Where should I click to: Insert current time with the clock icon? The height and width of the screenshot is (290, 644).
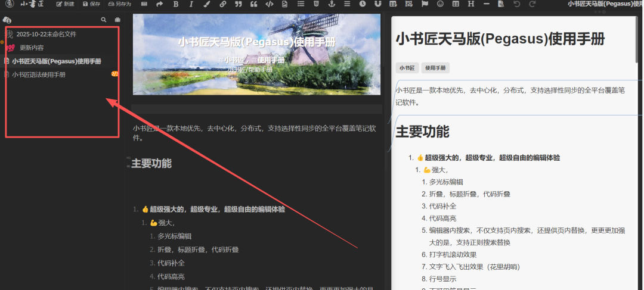[363, 4]
